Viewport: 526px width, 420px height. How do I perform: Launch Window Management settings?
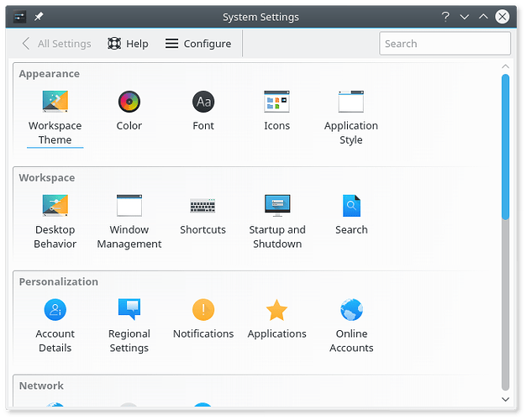129,207
